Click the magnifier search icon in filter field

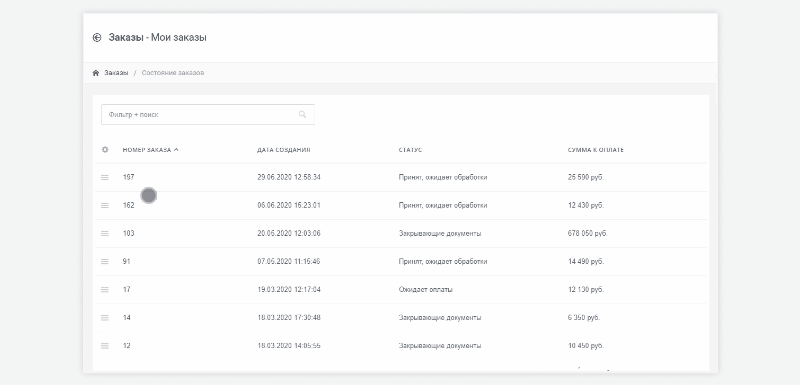pyautogui.click(x=303, y=114)
